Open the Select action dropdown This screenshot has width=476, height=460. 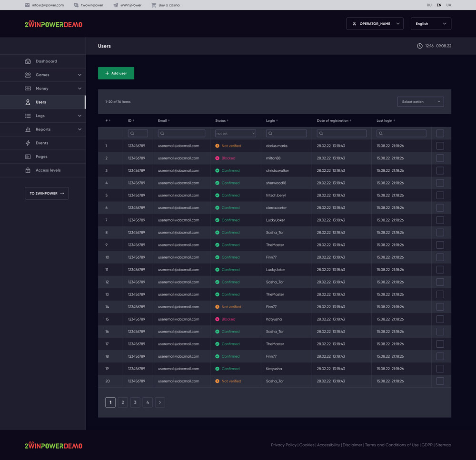420,102
